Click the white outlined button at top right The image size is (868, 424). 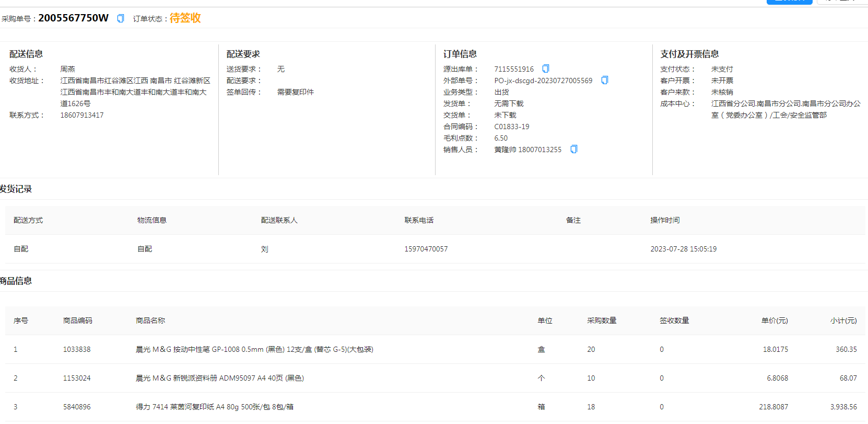click(x=842, y=2)
